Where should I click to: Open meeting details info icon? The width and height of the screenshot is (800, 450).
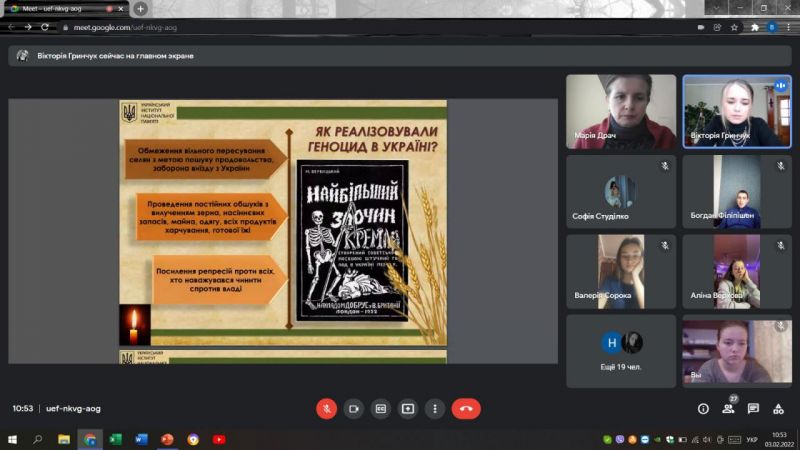tap(703, 409)
